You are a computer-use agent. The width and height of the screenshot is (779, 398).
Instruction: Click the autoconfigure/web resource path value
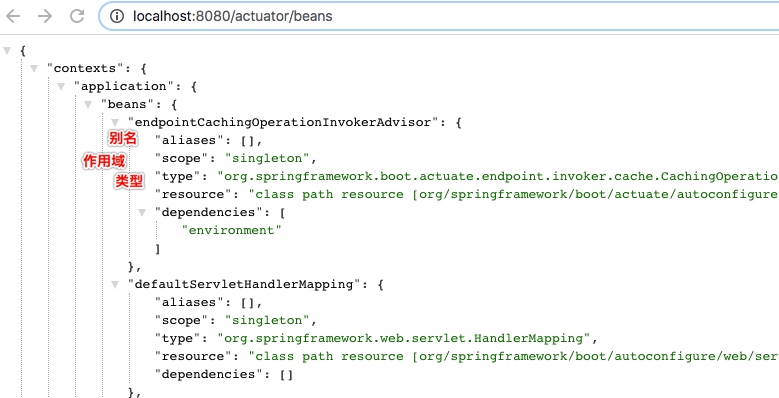(x=514, y=356)
